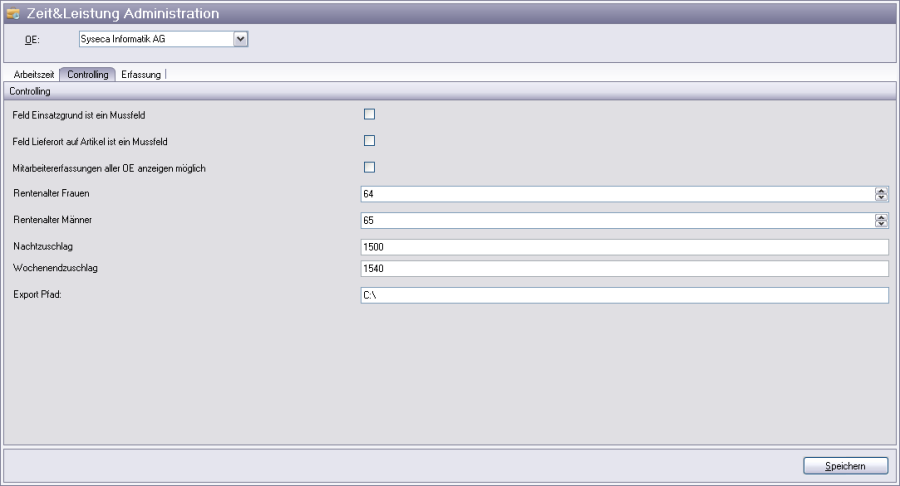Select the OE combo box showing Syseca Informatik AG

coord(163,39)
